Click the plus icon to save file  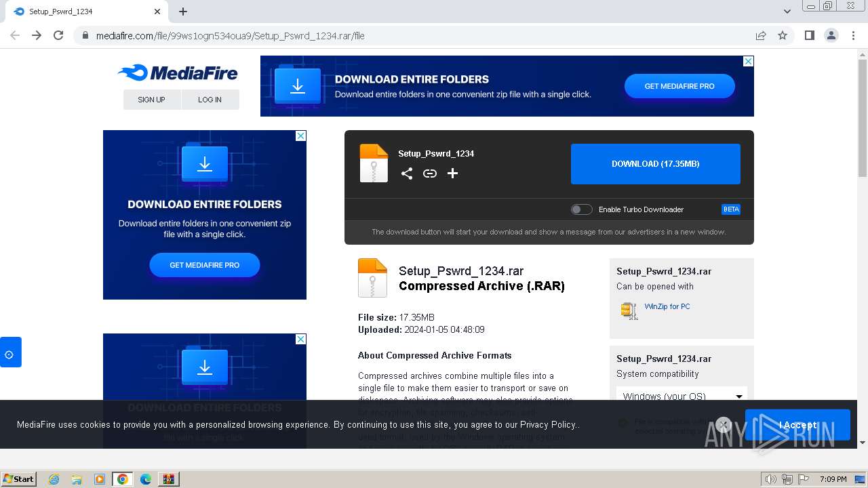[x=453, y=174]
